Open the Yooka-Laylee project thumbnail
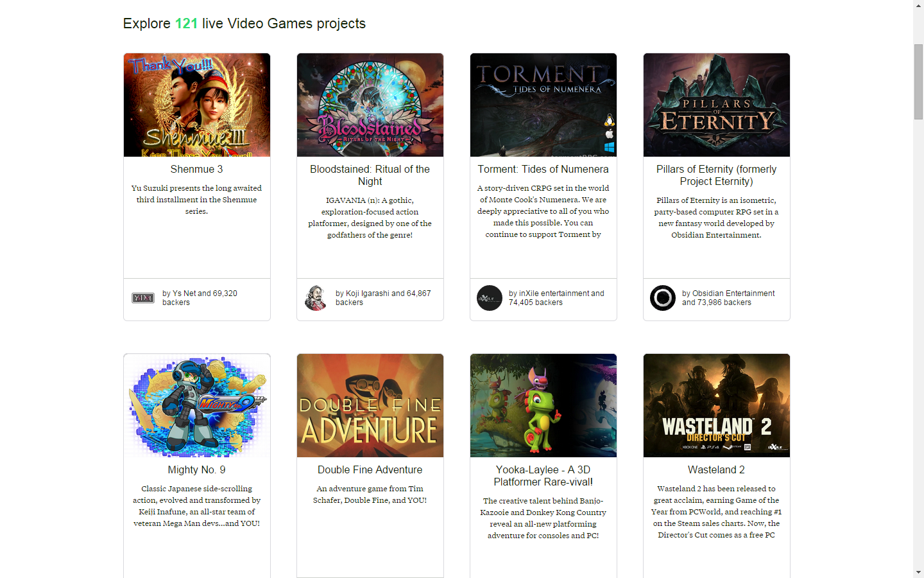 coord(543,405)
